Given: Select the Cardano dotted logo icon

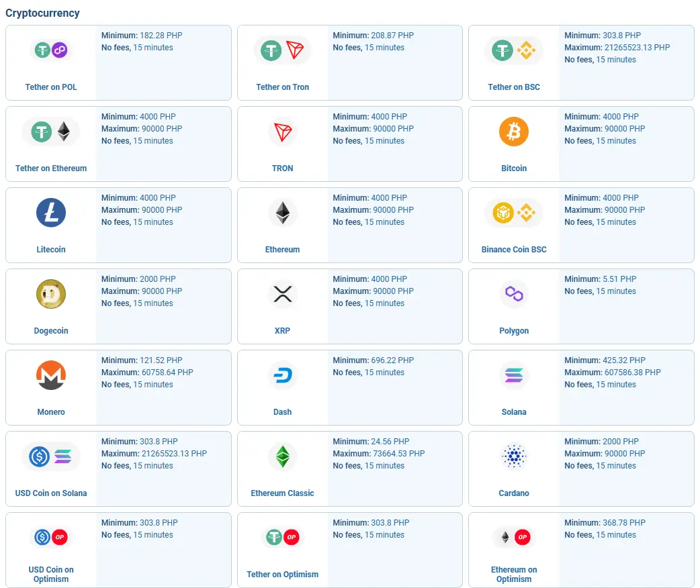Looking at the screenshot, I should pyautogui.click(x=514, y=456).
